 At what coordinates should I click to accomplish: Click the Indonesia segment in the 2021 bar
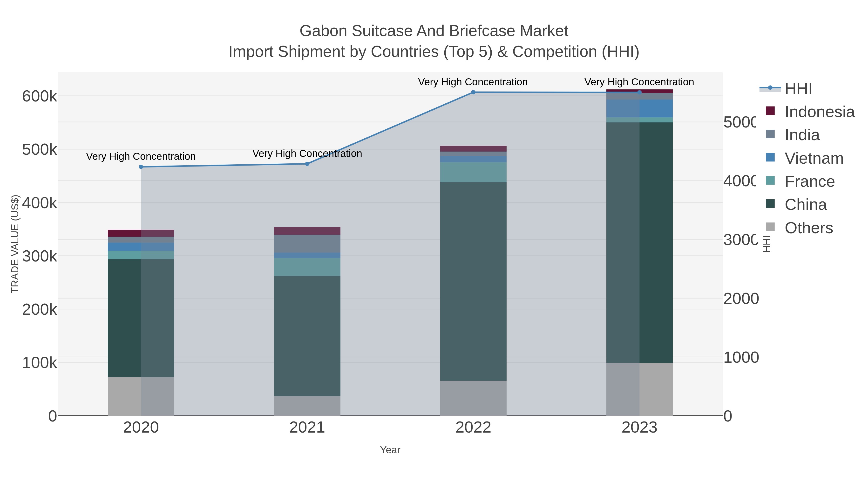click(307, 231)
